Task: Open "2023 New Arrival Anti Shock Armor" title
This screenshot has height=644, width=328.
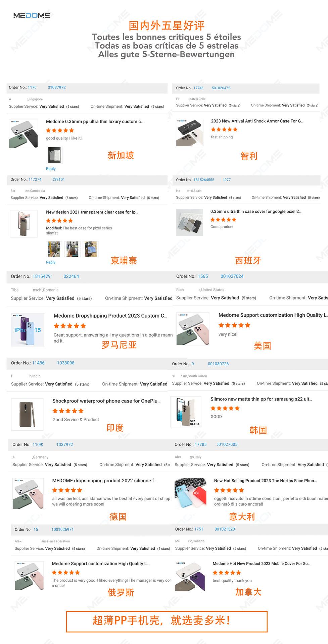Action: 257,121
